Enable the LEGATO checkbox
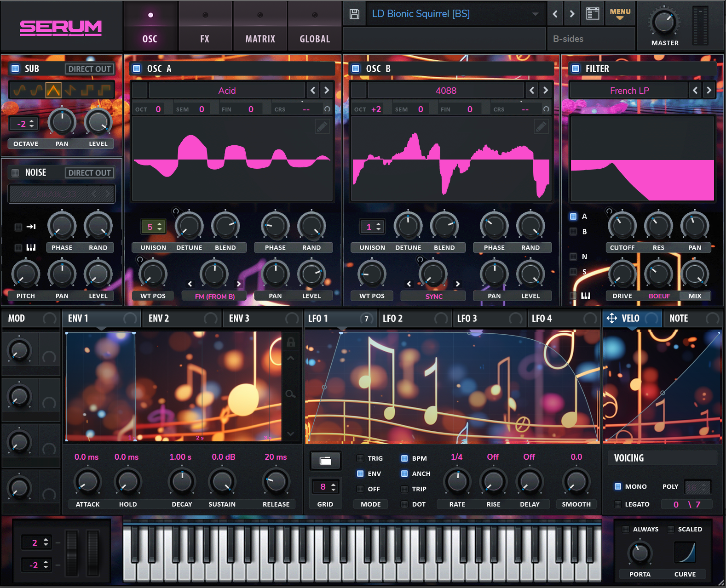 618,504
